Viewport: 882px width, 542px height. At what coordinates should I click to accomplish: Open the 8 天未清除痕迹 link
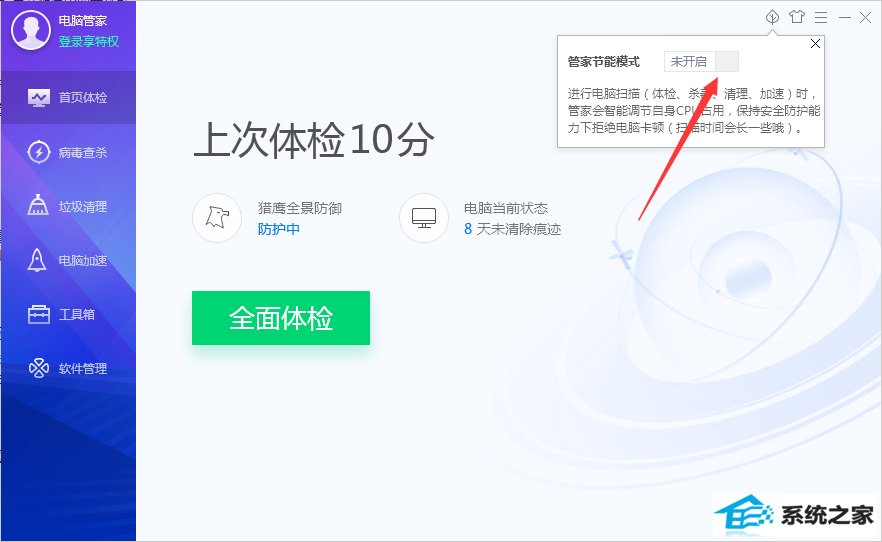point(512,229)
